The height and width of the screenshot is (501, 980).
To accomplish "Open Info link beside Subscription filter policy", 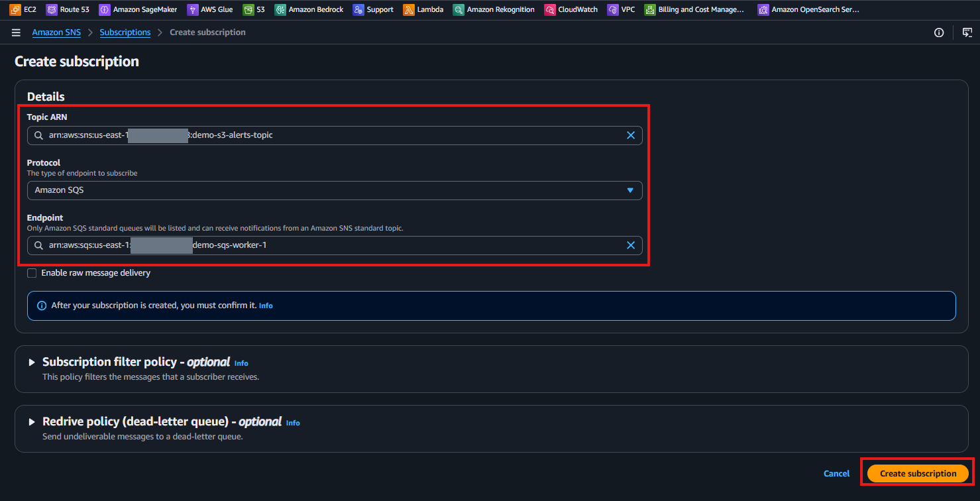I will point(241,363).
